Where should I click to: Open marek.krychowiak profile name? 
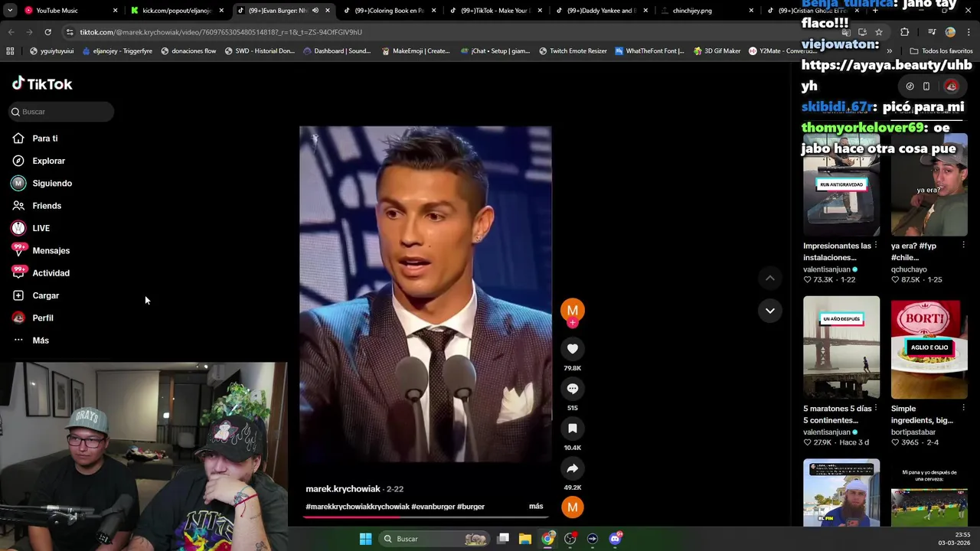coord(343,489)
